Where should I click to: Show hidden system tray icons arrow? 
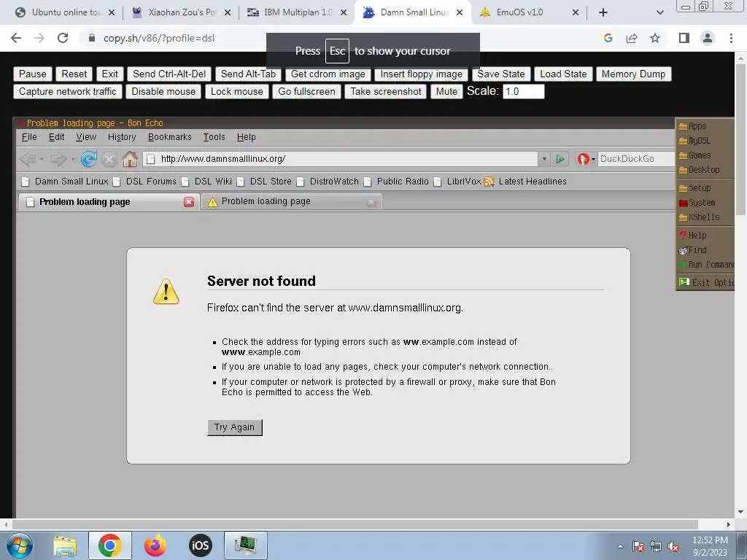pos(620,546)
